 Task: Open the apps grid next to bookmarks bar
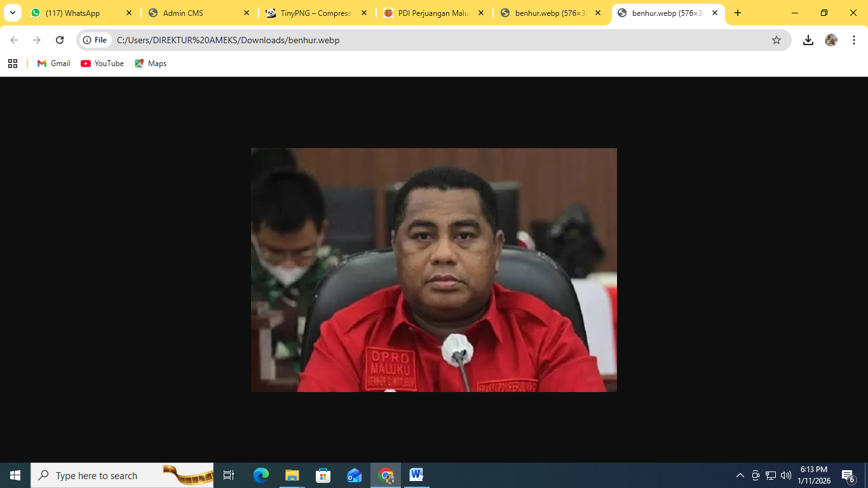click(13, 63)
